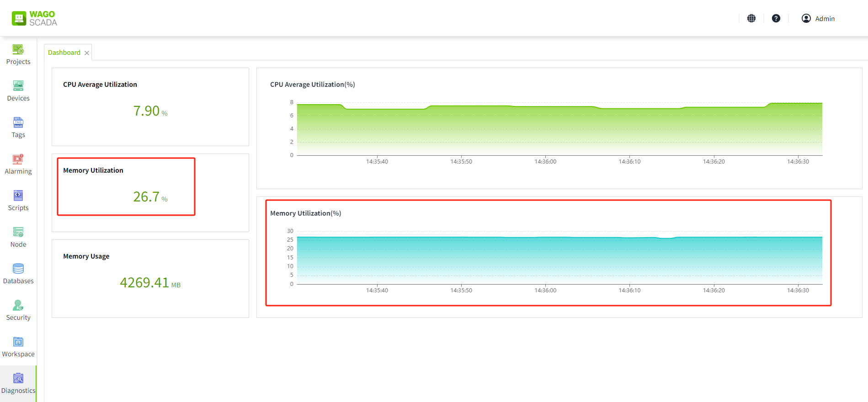Select the Diagnostics sidebar icon

pyautogui.click(x=18, y=378)
